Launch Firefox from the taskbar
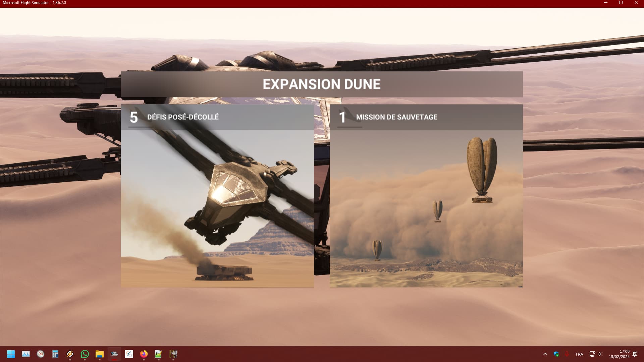644x362 pixels. click(x=144, y=354)
